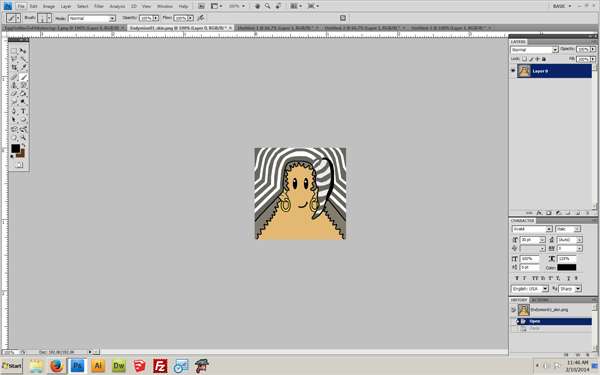Screen dimensions: 600x375
Task: Open the layer Opacity arrow
Action: point(593,49)
